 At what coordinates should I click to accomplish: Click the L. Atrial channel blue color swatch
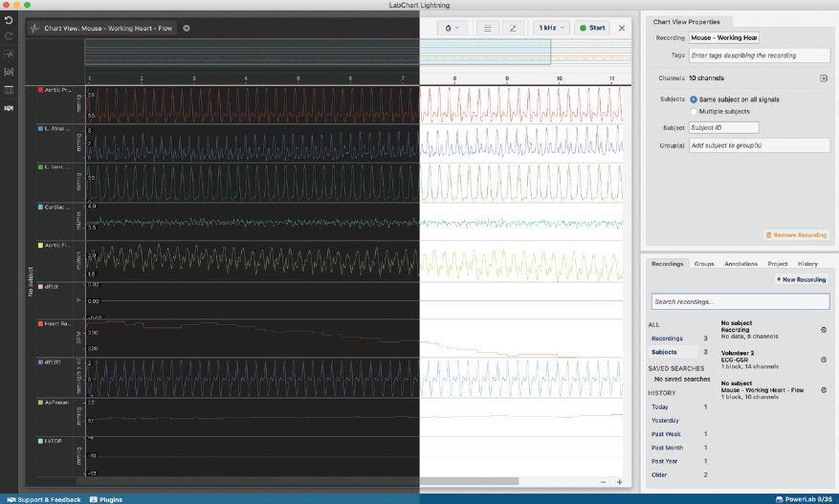point(40,128)
